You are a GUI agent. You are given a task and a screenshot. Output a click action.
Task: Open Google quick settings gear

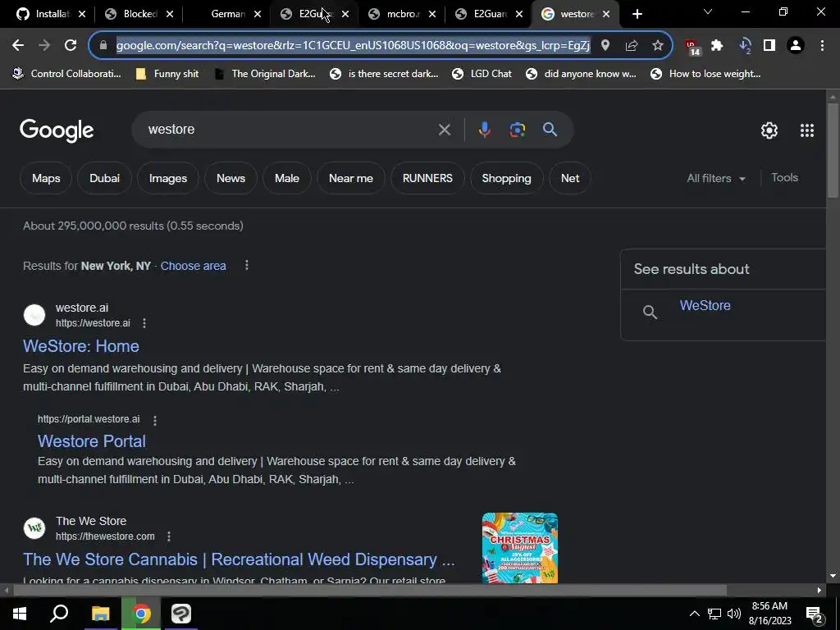[x=769, y=130]
